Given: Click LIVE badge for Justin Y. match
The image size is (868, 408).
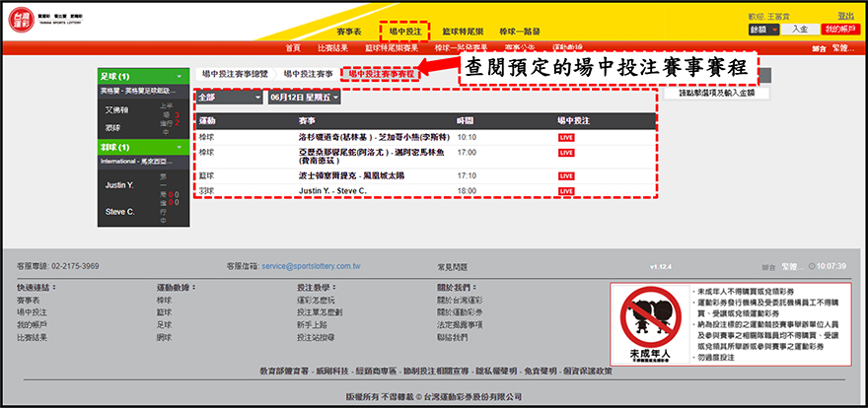Looking at the screenshot, I should pyautogui.click(x=566, y=190).
